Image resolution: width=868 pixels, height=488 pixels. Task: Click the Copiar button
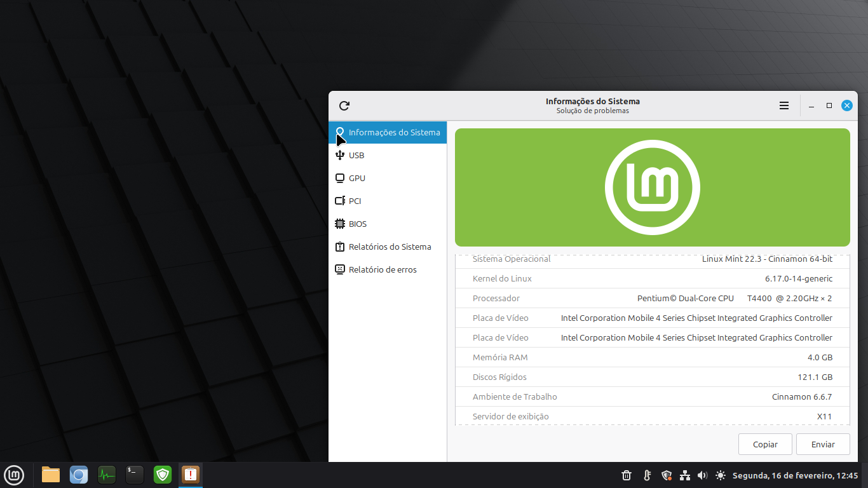coord(765,444)
